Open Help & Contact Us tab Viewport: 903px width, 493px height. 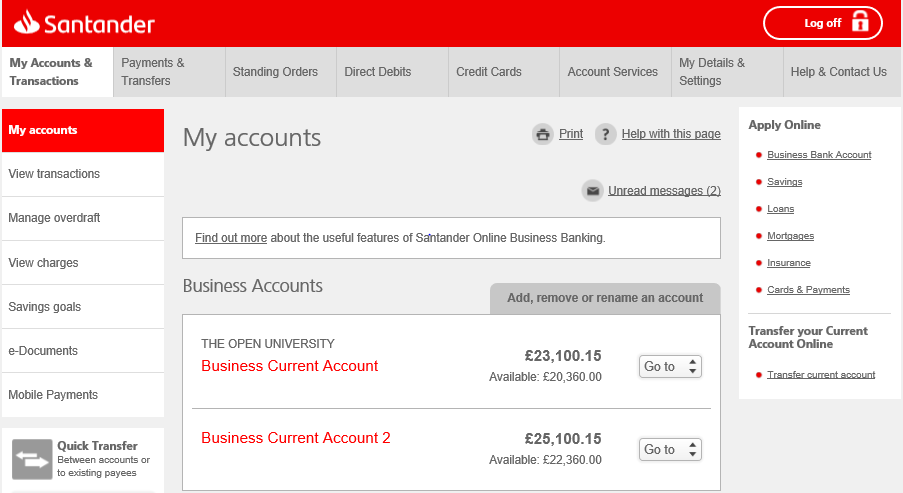842,72
